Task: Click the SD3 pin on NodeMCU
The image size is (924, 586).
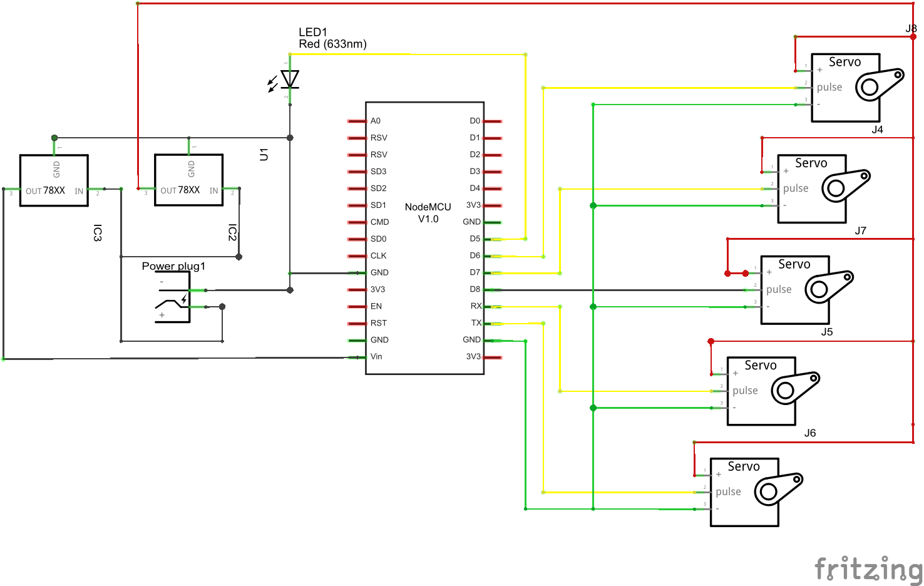Action: [x=357, y=172]
